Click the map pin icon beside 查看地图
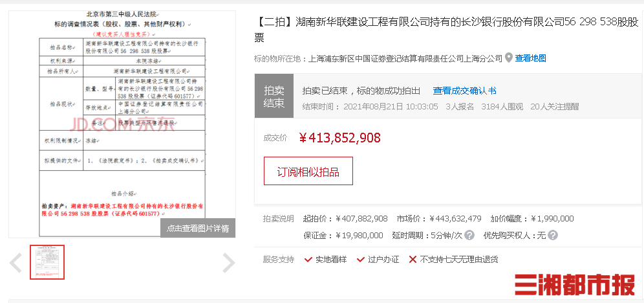Image resolution: width=644 pixels, height=303 pixels. tap(508, 58)
